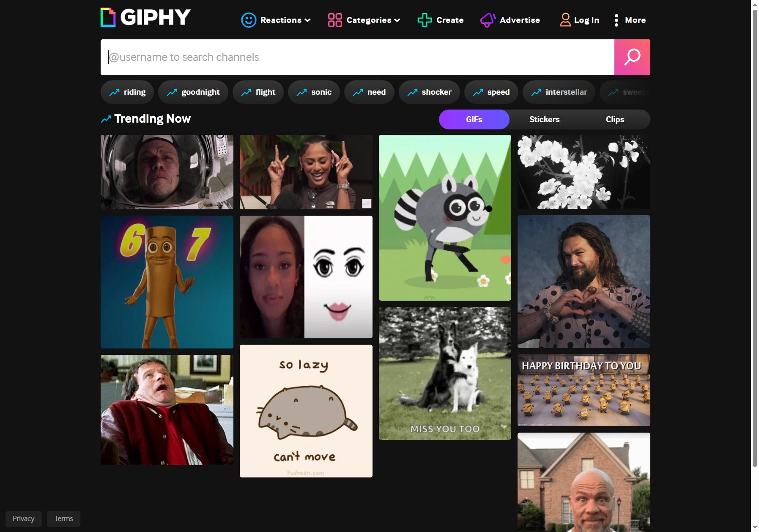Click the Reactions smiley face icon
Screen dimensions: 759x532
pyautogui.click(x=249, y=20)
